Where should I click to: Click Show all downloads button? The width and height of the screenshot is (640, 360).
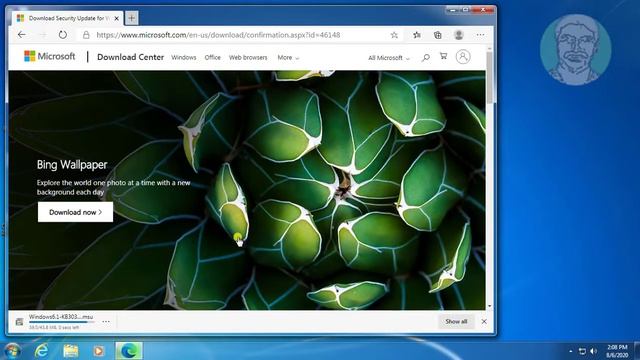pyautogui.click(x=456, y=322)
